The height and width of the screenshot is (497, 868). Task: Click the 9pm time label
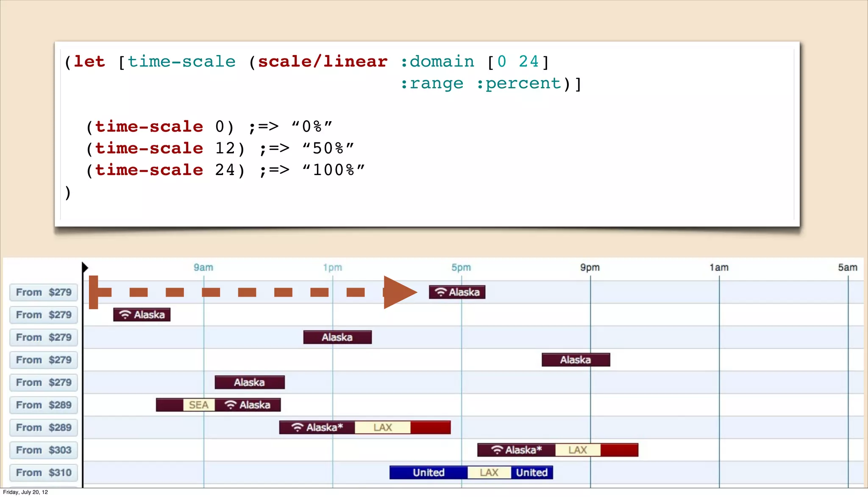590,267
